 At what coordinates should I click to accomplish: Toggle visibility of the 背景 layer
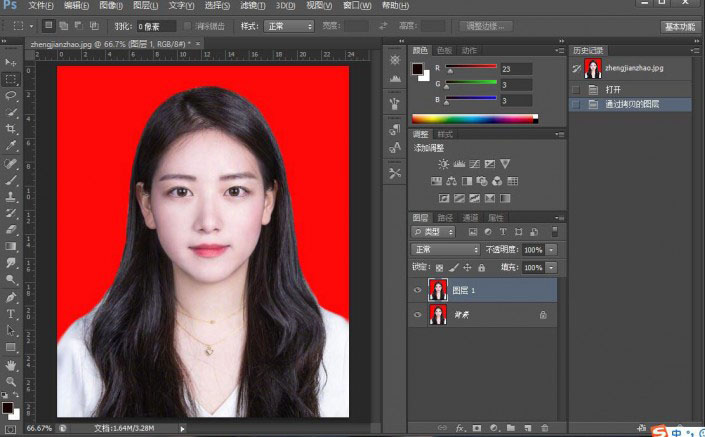click(418, 314)
